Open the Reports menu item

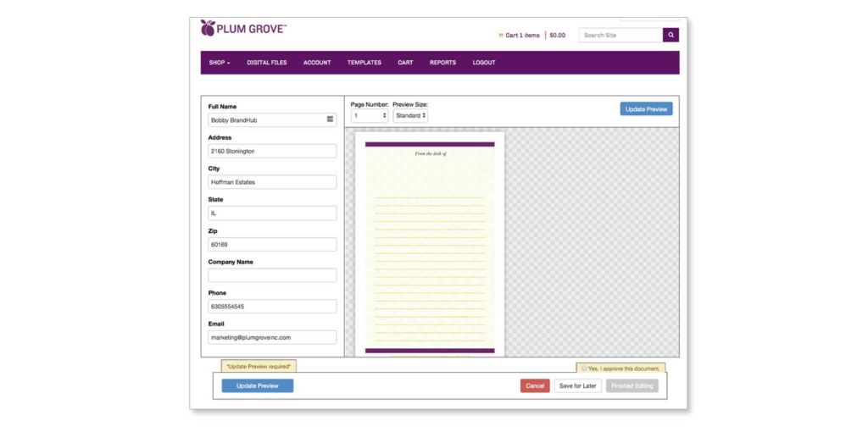pyautogui.click(x=442, y=63)
